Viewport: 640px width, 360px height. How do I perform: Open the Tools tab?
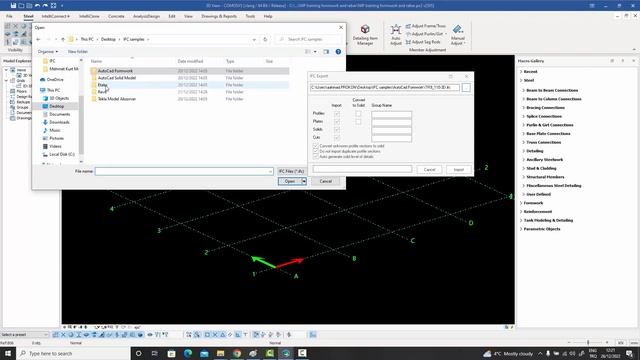coord(250,16)
